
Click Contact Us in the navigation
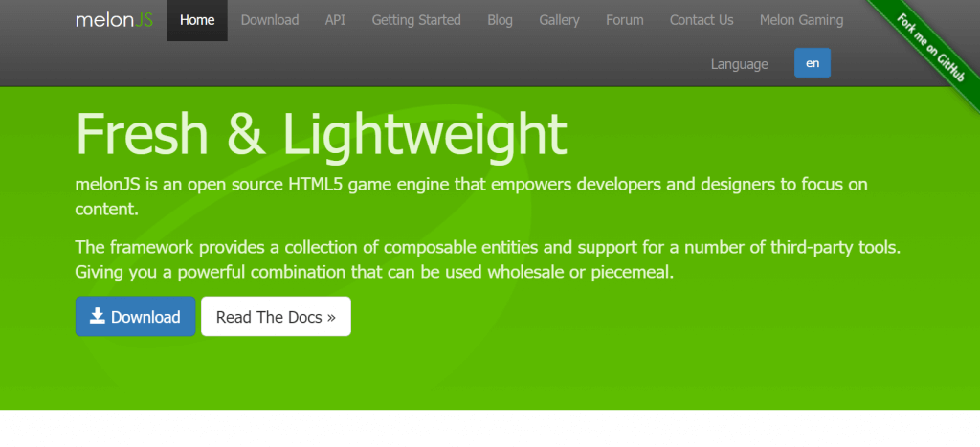pos(702,20)
